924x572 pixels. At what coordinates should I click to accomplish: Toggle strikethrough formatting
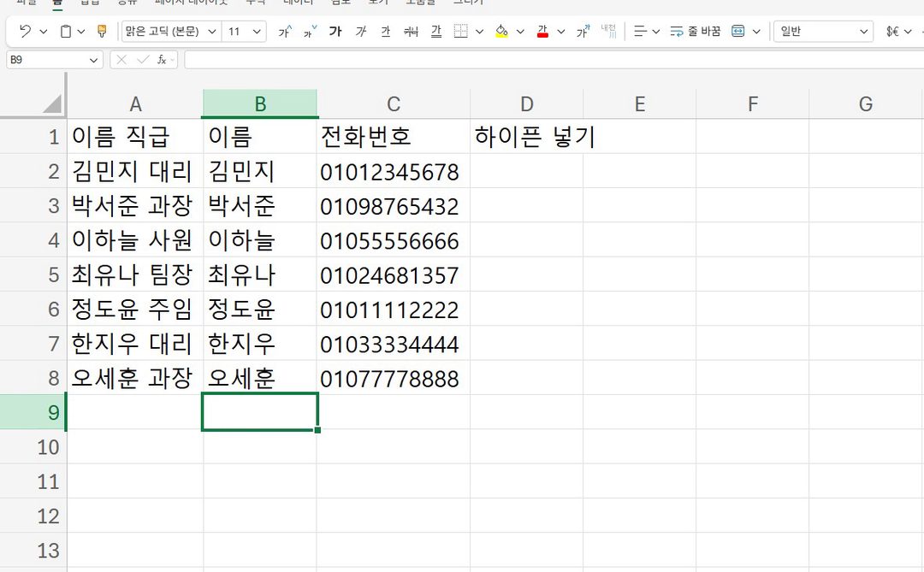[x=411, y=32]
